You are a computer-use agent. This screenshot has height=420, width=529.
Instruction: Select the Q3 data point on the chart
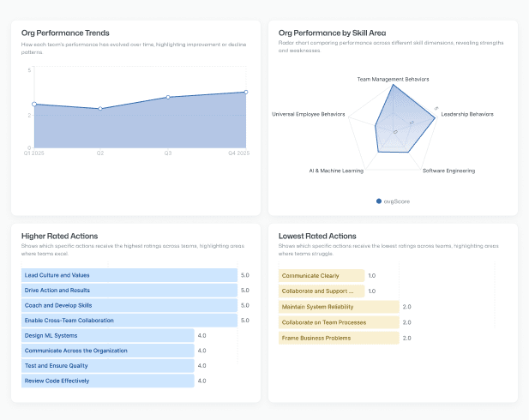(x=168, y=97)
